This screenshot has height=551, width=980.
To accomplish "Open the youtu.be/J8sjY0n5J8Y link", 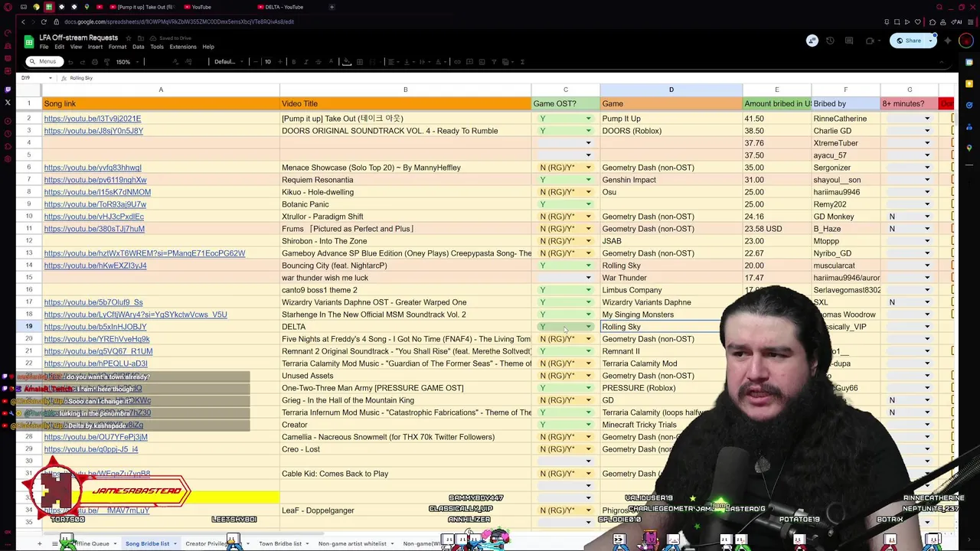I will [93, 131].
